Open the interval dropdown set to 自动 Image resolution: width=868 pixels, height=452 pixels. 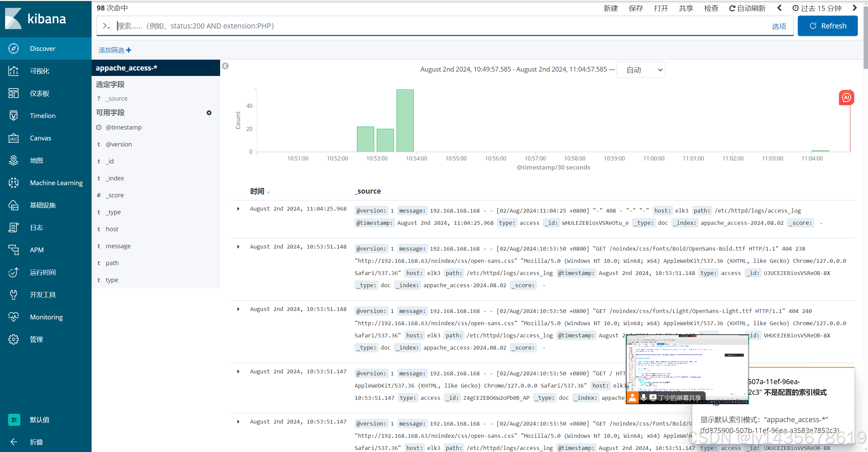[640, 70]
